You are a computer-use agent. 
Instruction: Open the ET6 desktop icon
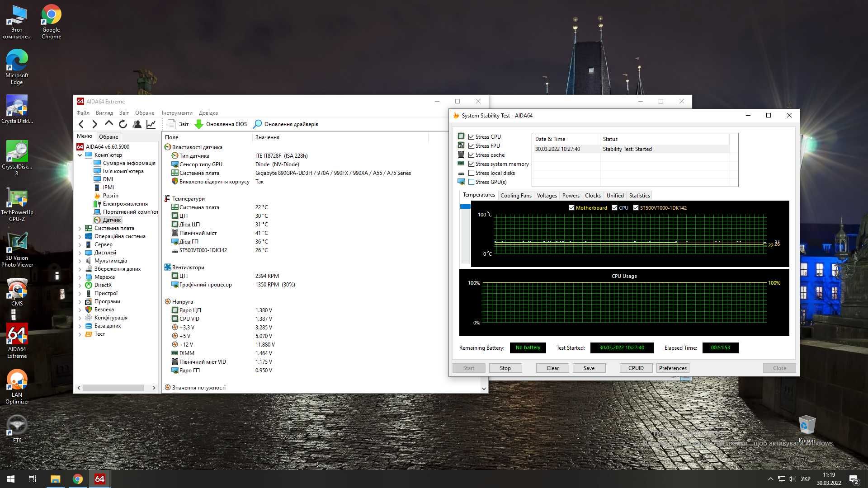coord(17,429)
